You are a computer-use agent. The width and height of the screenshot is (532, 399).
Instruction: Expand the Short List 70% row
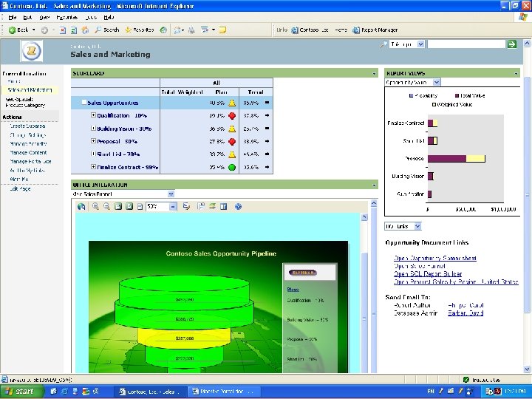[x=93, y=154]
